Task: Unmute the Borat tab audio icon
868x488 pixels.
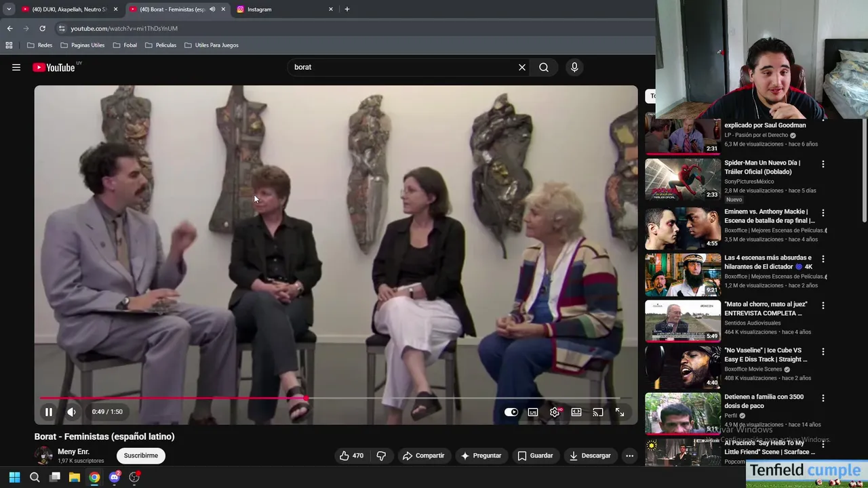Action: coord(212,9)
